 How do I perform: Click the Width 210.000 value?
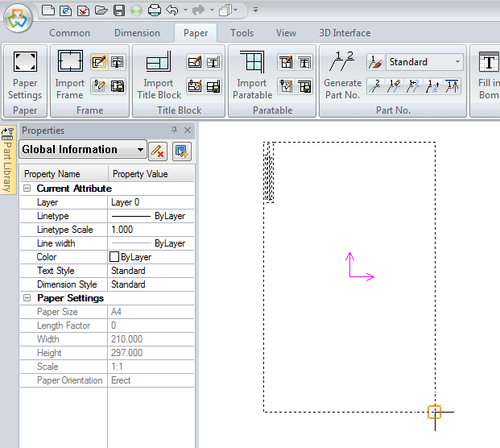pos(151,339)
